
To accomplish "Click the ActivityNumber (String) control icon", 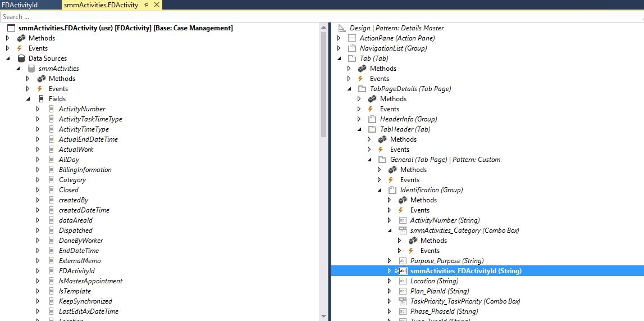I will 403,220.
